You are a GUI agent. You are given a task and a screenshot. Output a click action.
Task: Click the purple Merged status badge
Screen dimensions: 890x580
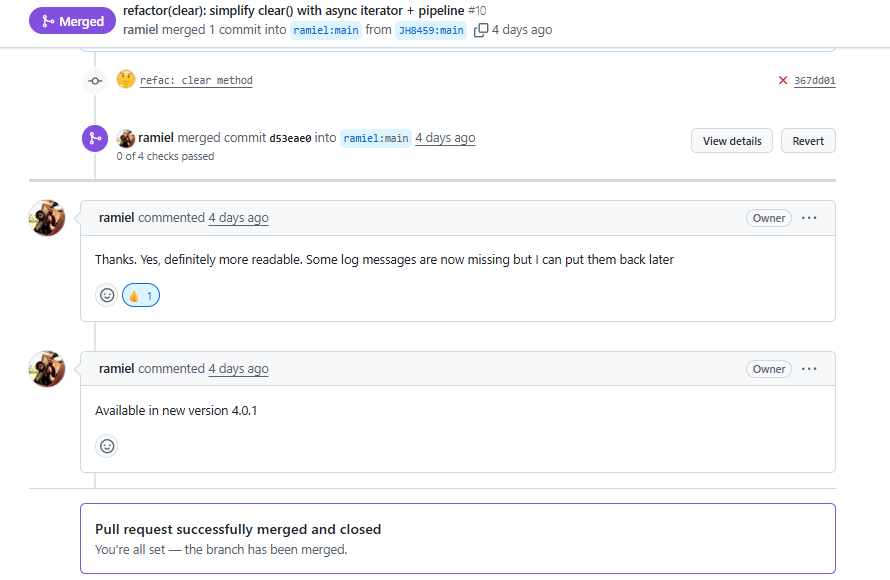pyautogui.click(x=73, y=21)
